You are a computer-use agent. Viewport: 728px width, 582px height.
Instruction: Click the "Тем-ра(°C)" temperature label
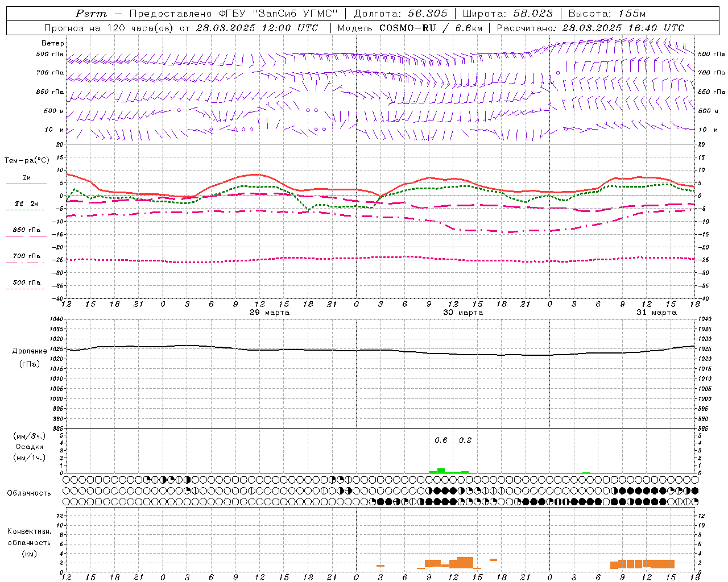click(27, 161)
